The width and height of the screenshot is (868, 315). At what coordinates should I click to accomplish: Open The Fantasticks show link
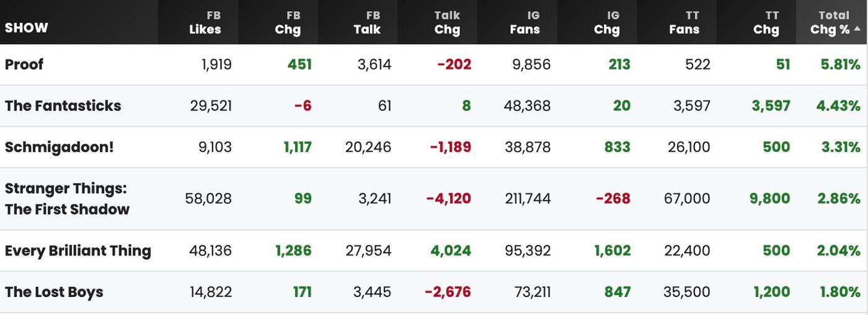coord(63,106)
